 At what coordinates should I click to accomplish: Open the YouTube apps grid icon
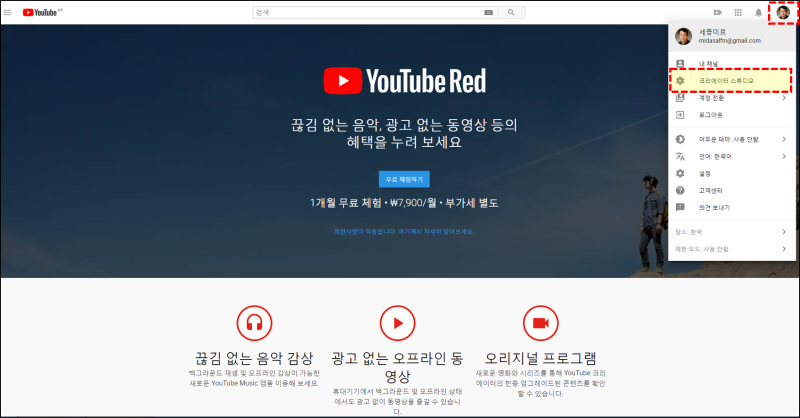738,12
